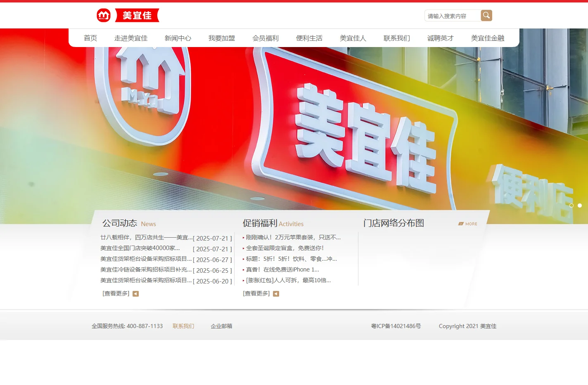
Task: Open promo 真香！在线免费送iPhone
Action: pos(282,269)
